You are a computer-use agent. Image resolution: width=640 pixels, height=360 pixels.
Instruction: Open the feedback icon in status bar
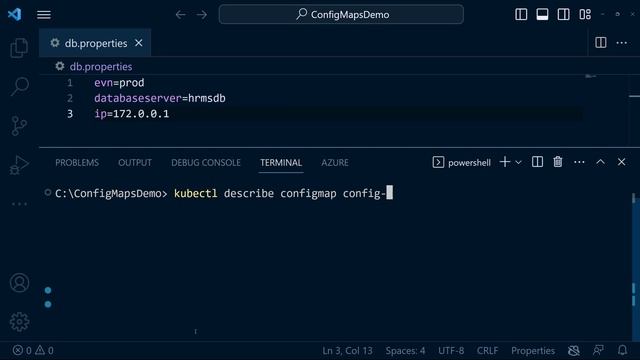click(598, 350)
